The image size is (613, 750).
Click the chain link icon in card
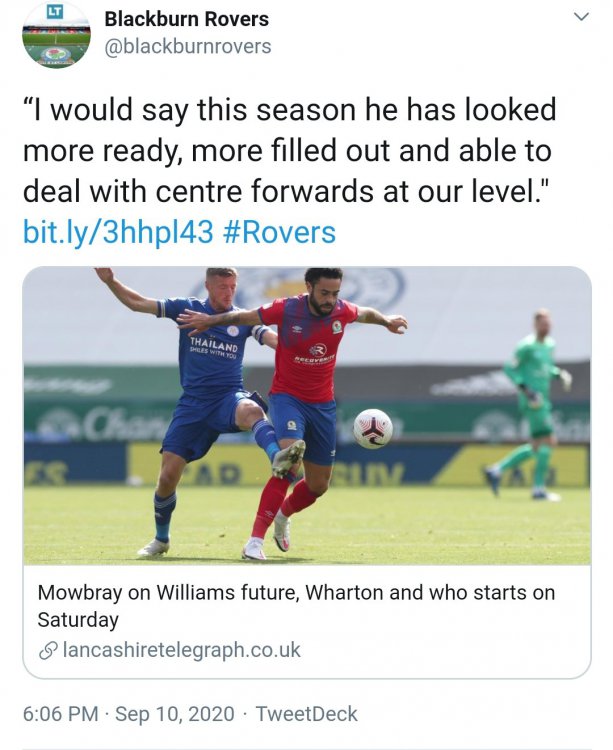(x=47, y=651)
